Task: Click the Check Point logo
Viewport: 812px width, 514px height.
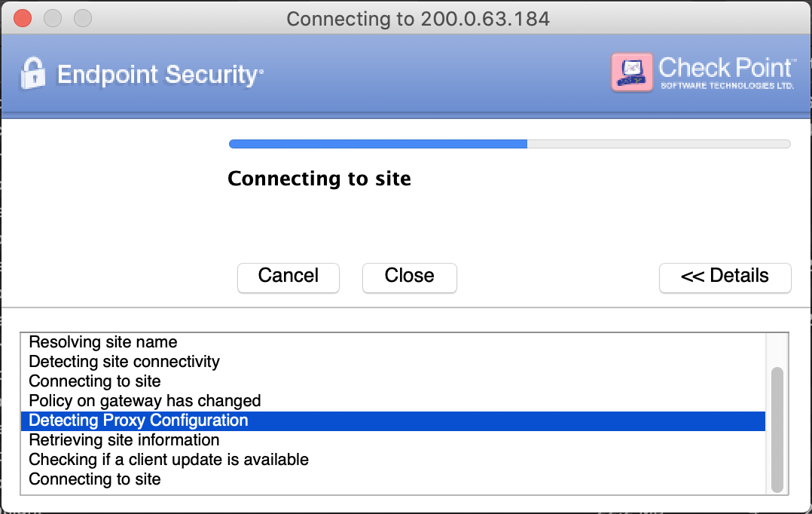Action: 725,67
